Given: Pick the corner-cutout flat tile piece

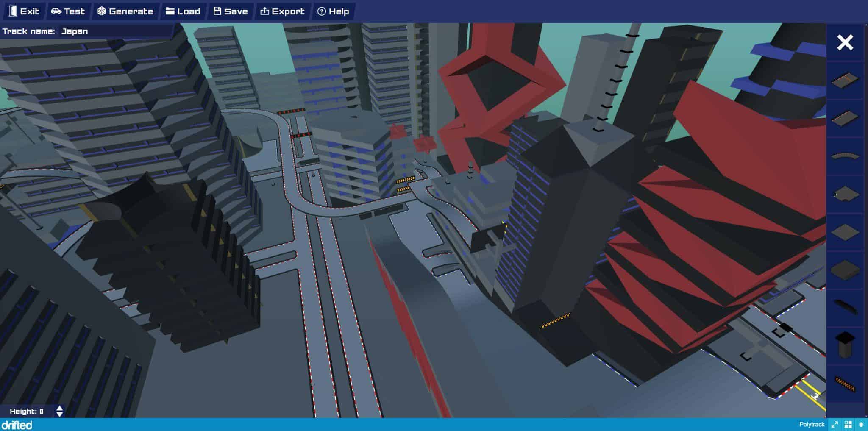Looking at the screenshot, I should pos(845,195).
